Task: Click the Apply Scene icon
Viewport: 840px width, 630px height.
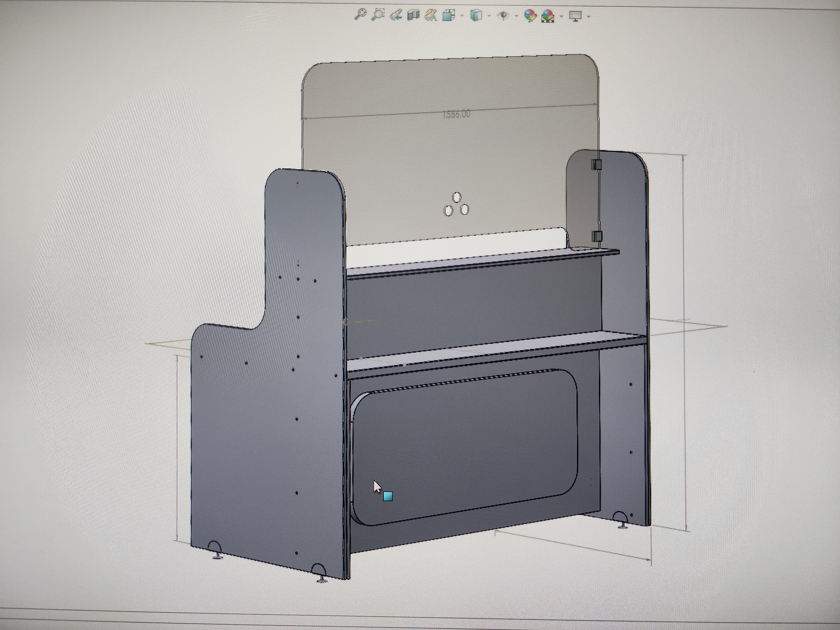Action: [x=548, y=16]
